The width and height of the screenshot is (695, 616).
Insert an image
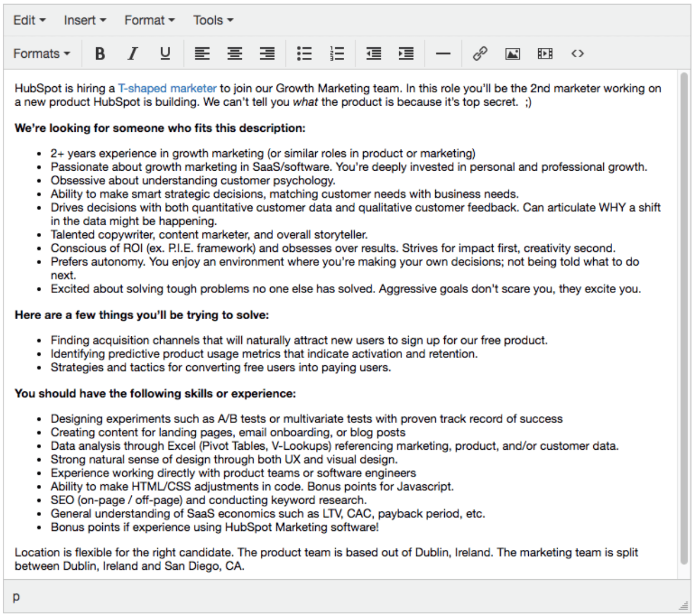pyautogui.click(x=512, y=53)
